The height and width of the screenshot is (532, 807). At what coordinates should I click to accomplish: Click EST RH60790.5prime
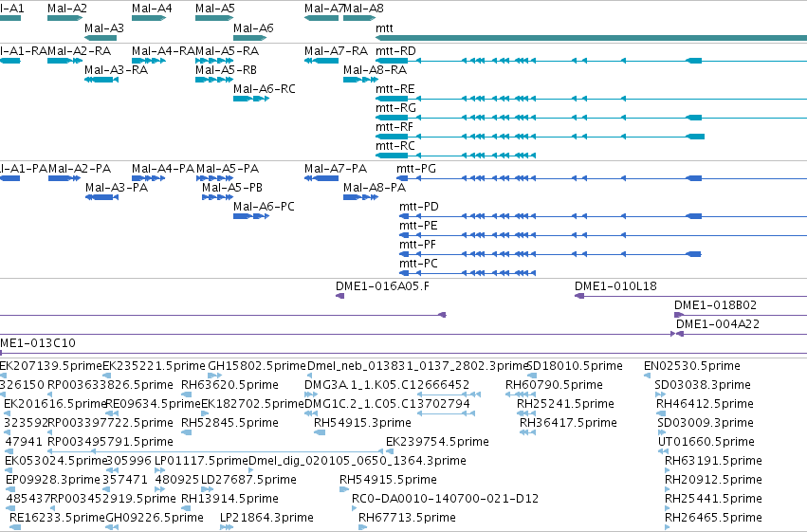[554, 385]
